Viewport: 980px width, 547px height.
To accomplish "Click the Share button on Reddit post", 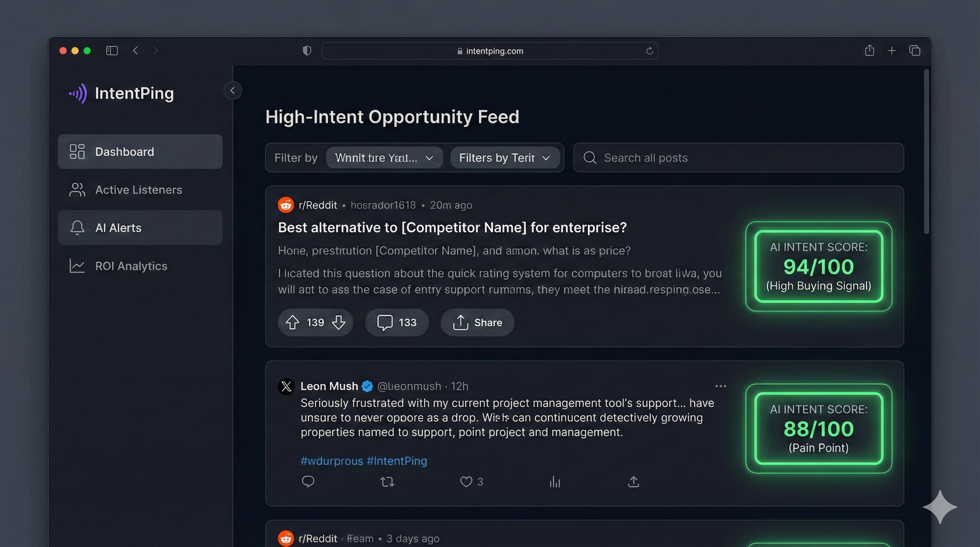I will [x=477, y=322].
